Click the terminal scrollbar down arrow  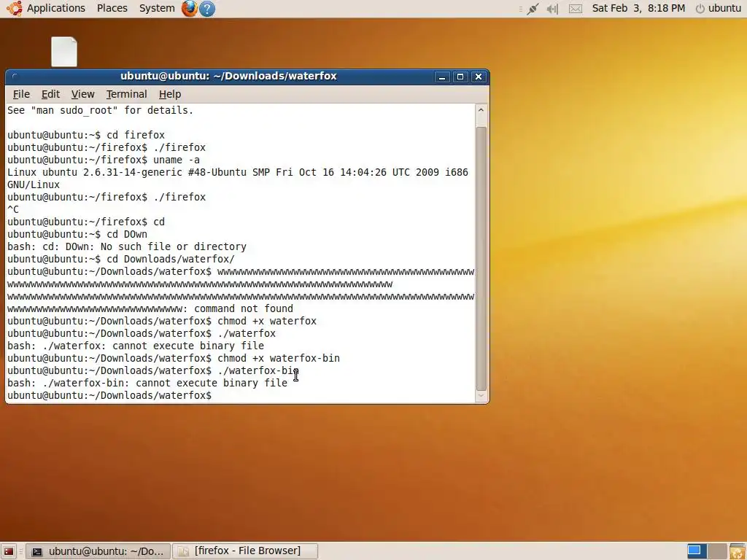[481, 396]
